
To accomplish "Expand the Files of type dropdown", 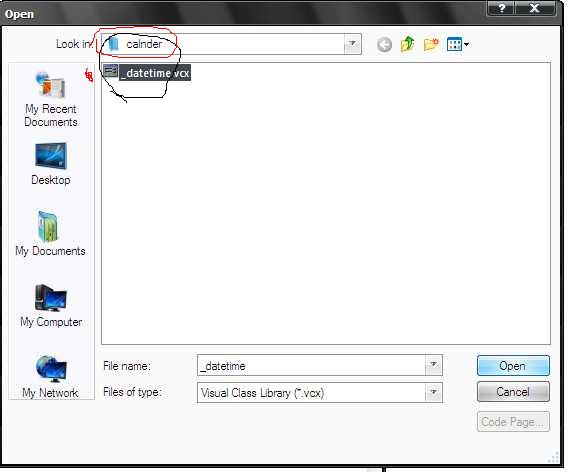I will pos(433,392).
